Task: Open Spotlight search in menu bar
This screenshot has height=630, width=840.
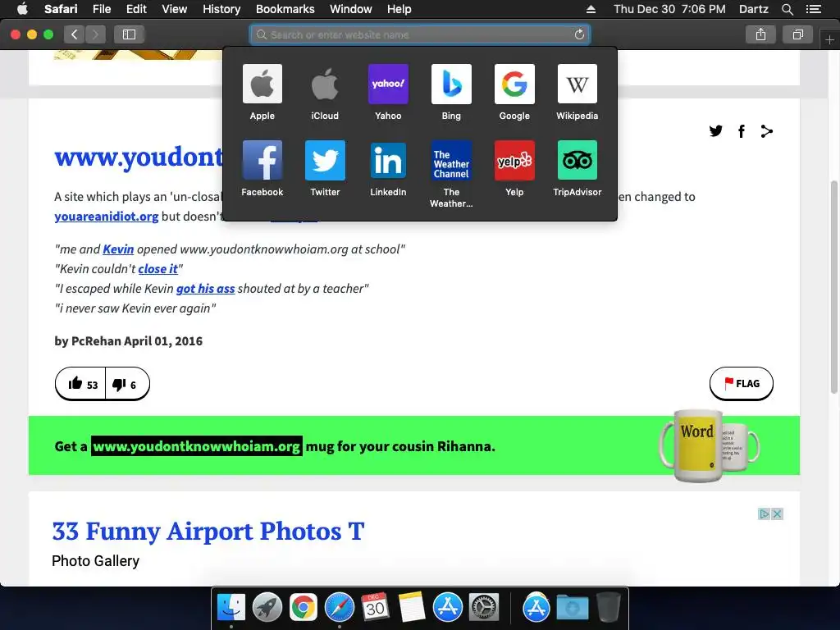Action: pyautogui.click(x=787, y=9)
